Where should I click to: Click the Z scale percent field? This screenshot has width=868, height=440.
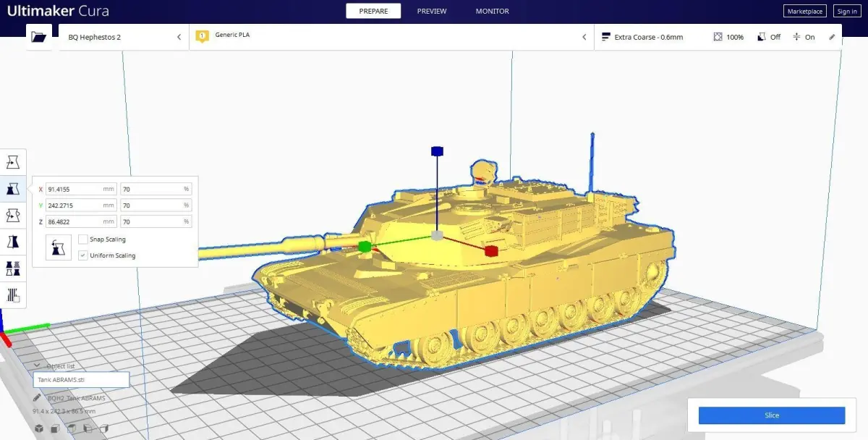coord(156,221)
